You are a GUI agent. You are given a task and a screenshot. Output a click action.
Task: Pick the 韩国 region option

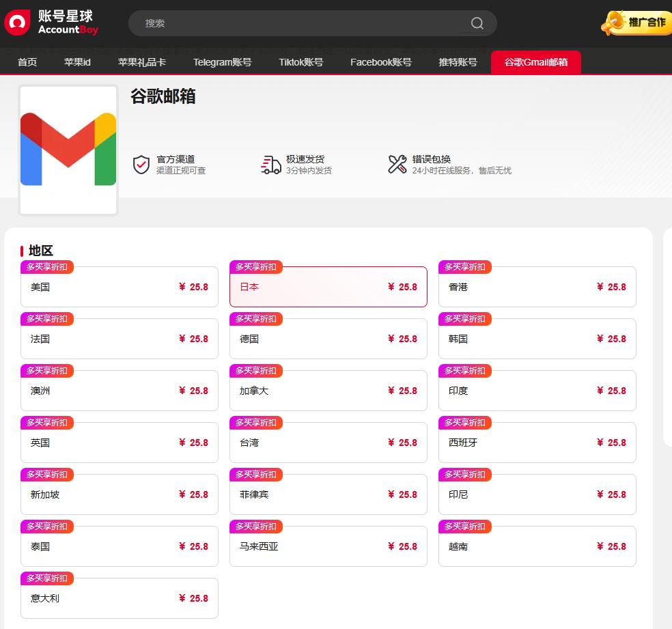[x=537, y=339]
